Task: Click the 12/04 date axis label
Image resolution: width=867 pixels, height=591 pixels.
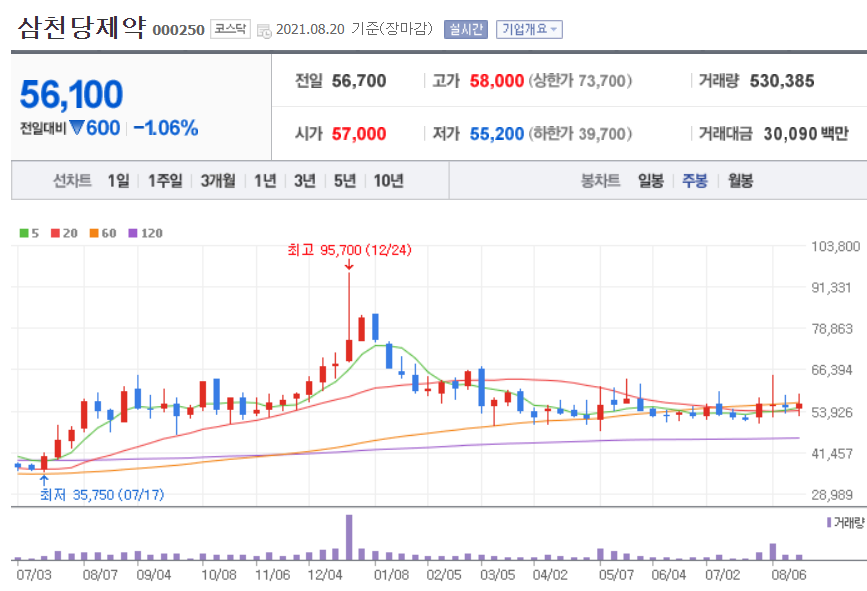Action: 325,575
